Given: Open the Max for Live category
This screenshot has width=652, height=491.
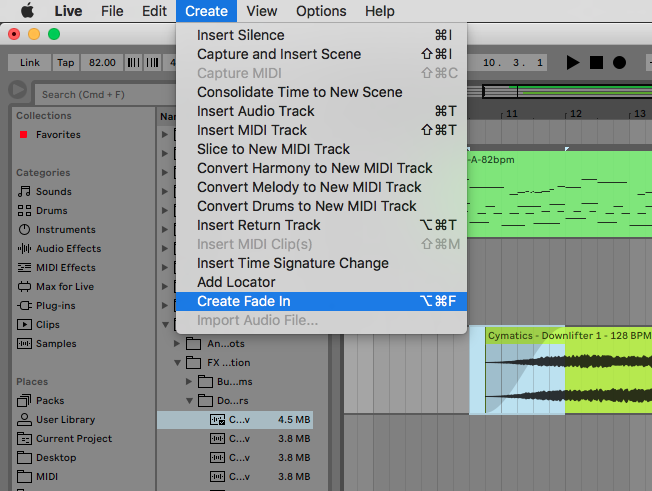Looking at the screenshot, I should 65,287.
